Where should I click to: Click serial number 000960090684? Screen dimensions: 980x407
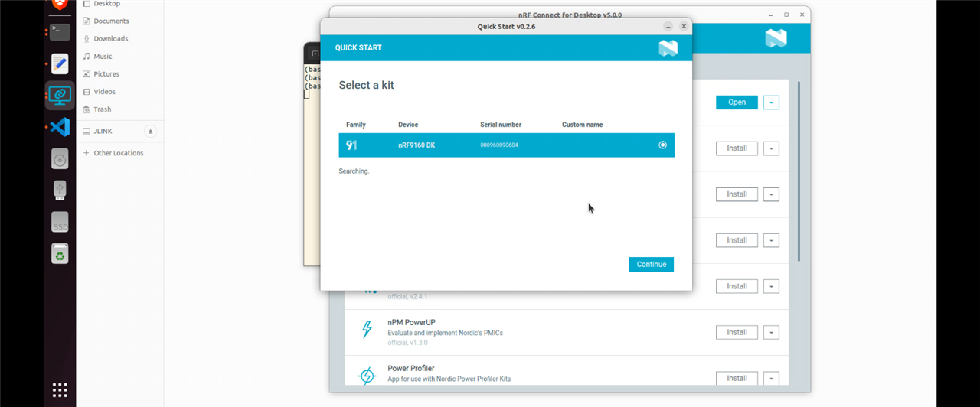pos(499,145)
